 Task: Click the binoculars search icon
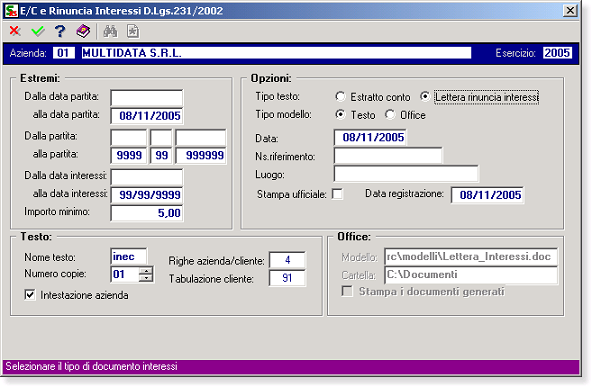pyautogui.click(x=110, y=31)
